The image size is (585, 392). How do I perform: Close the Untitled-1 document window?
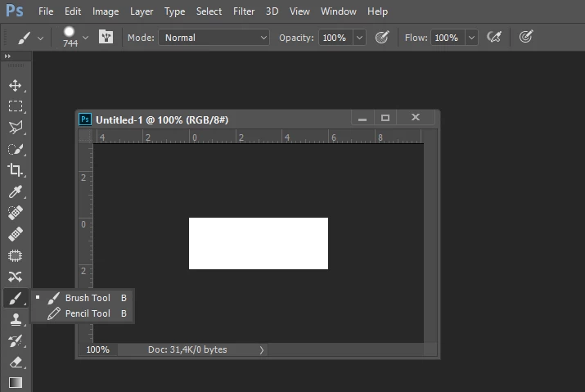416,118
